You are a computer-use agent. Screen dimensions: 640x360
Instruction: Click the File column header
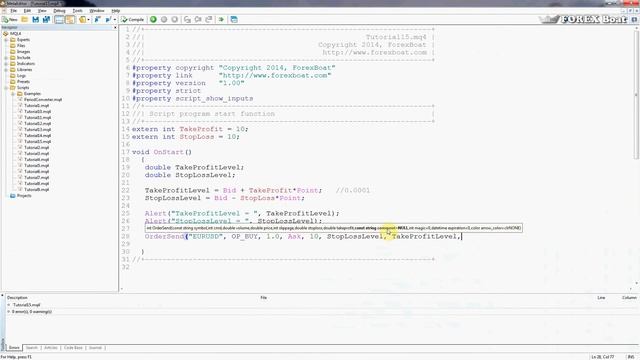tap(264, 298)
